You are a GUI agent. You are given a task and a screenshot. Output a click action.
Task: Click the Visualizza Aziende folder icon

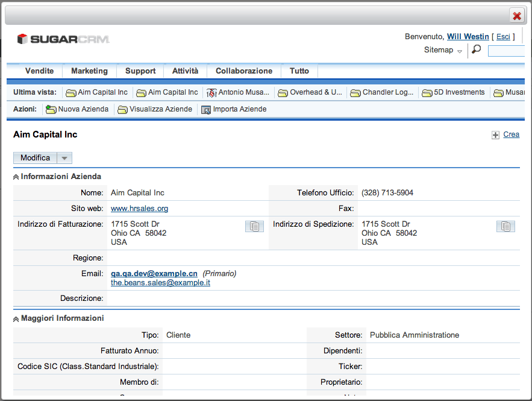click(x=122, y=110)
